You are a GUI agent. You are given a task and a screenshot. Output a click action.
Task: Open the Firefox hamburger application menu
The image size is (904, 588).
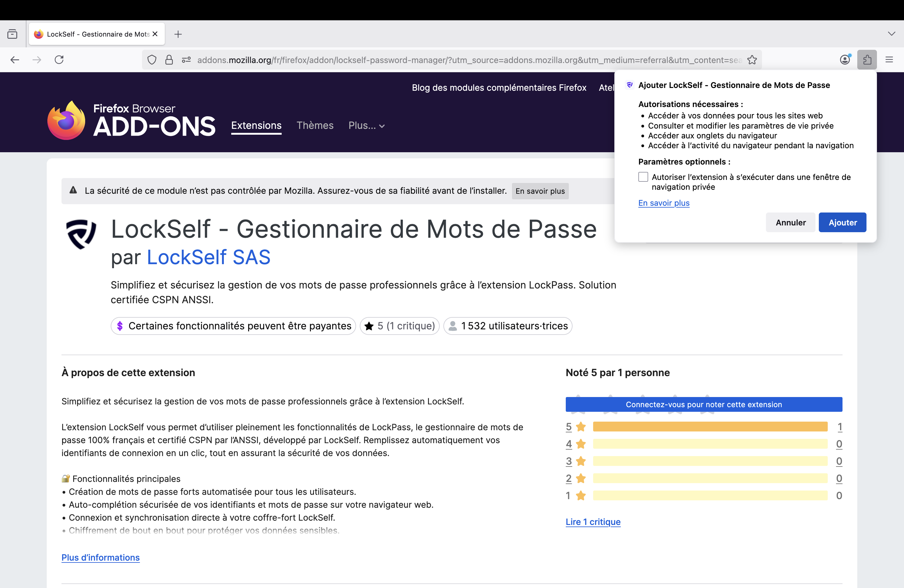click(x=889, y=60)
